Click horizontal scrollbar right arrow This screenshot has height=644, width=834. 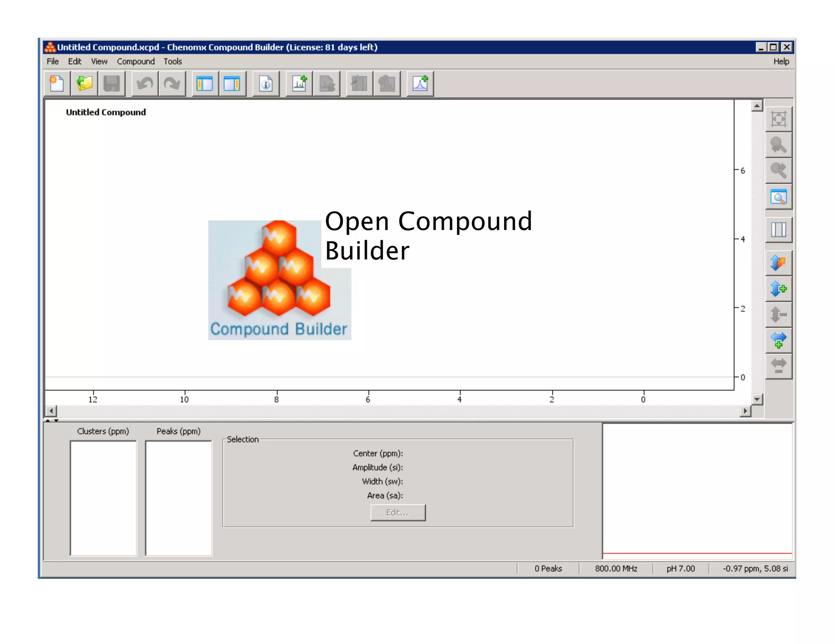[745, 411]
